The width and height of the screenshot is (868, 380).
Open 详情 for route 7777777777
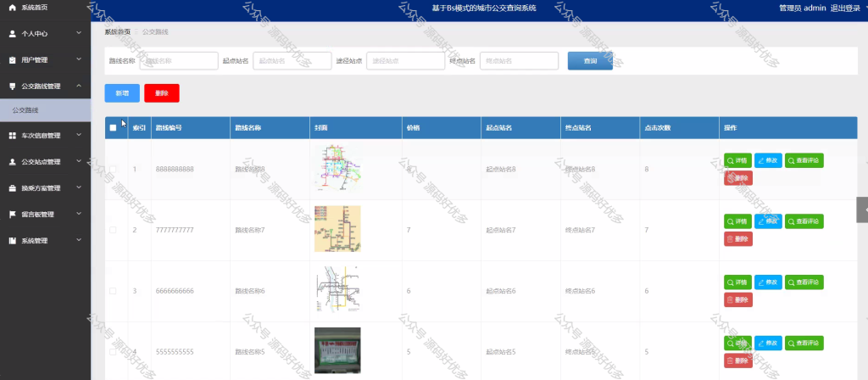[x=738, y=221]
